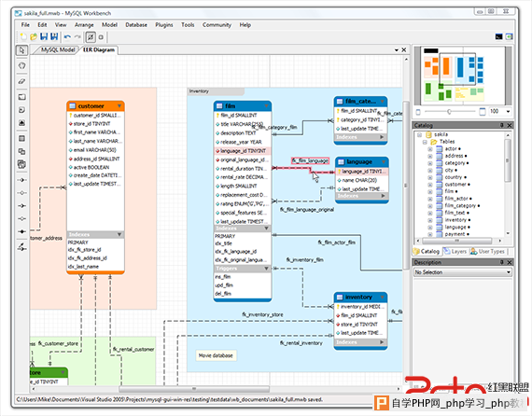Screen dimensions: 532x416
Task: Select the Movie database note
Action: pos(216,355)
